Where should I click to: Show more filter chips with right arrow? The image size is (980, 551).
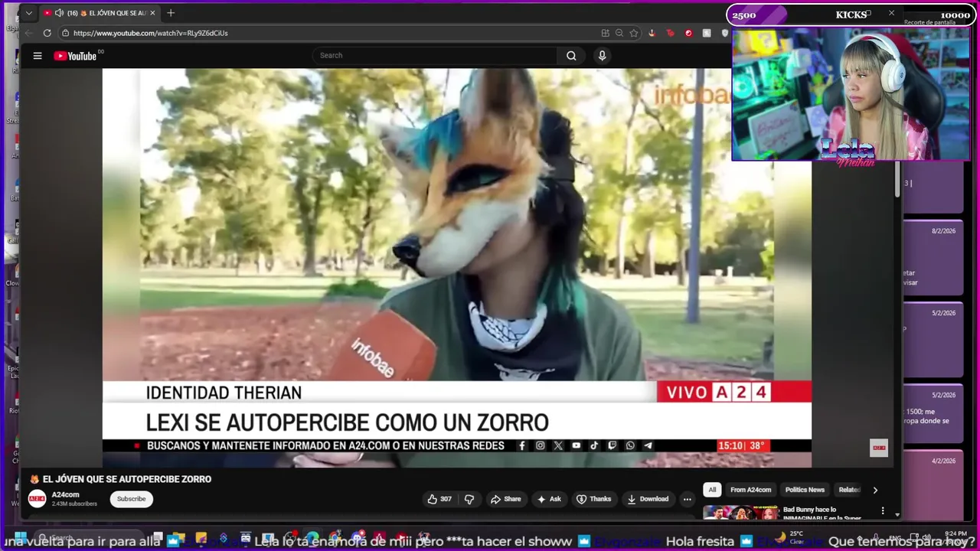click(x=875, y=490)
